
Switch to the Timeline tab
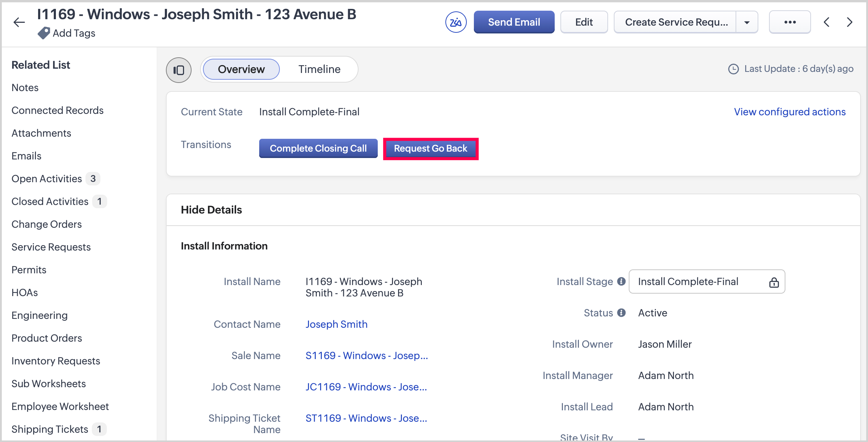(x=319, y=69)
